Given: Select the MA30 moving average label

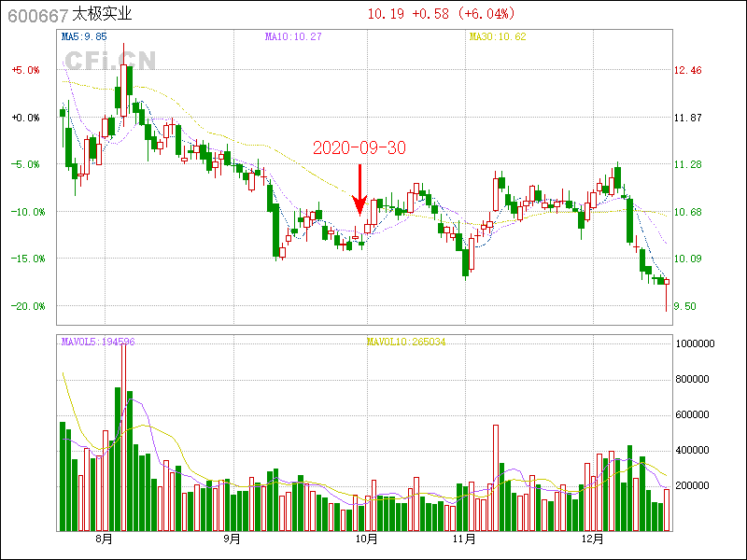Looking at the screenshot, I should point(497,36).
